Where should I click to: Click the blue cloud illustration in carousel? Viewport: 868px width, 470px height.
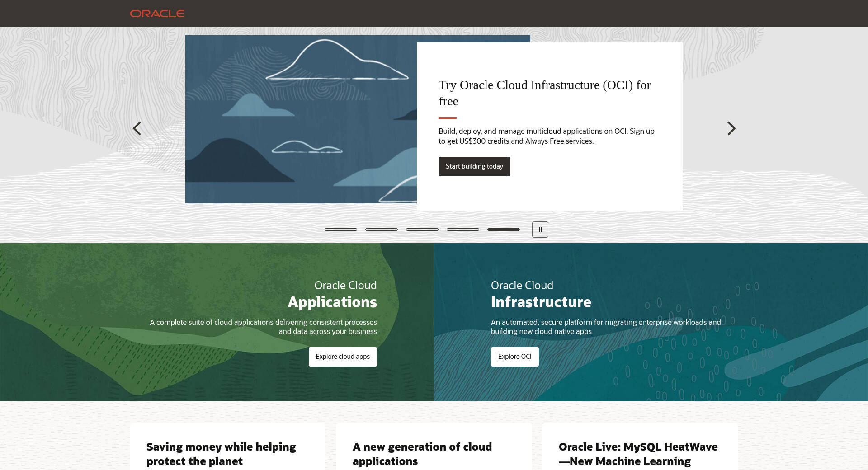pos(301,120)
